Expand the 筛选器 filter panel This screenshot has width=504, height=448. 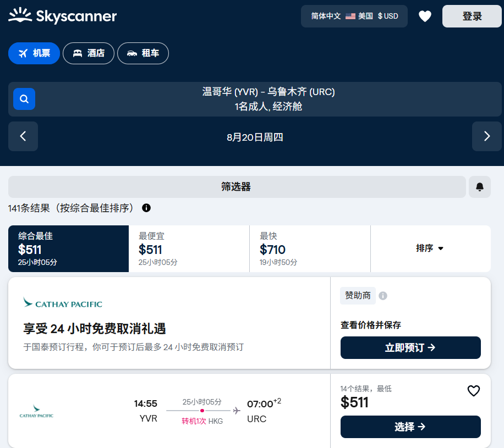(237, 187)
